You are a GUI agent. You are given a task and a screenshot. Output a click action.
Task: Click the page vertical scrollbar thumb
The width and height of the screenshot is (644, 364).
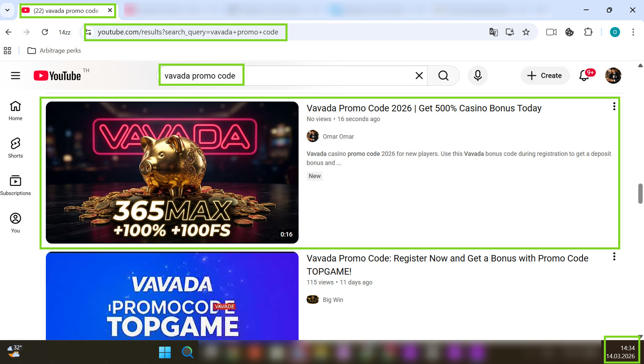(x=640, y=193)
